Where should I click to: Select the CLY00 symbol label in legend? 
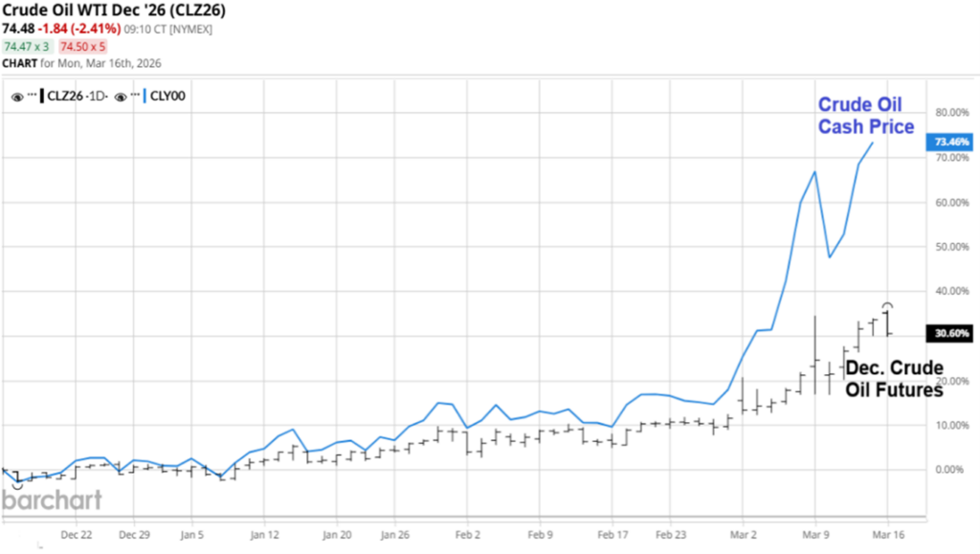coord(167,97)
